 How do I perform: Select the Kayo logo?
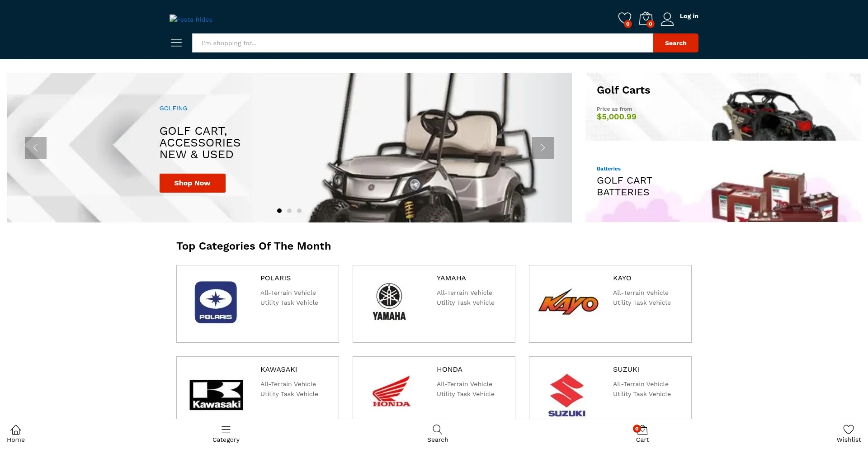point(568,302)
